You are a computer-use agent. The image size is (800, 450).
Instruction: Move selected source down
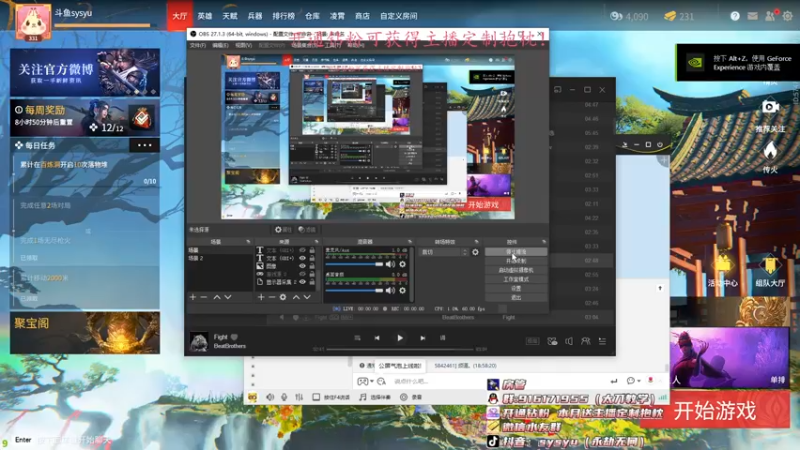(x=307, y=297)
